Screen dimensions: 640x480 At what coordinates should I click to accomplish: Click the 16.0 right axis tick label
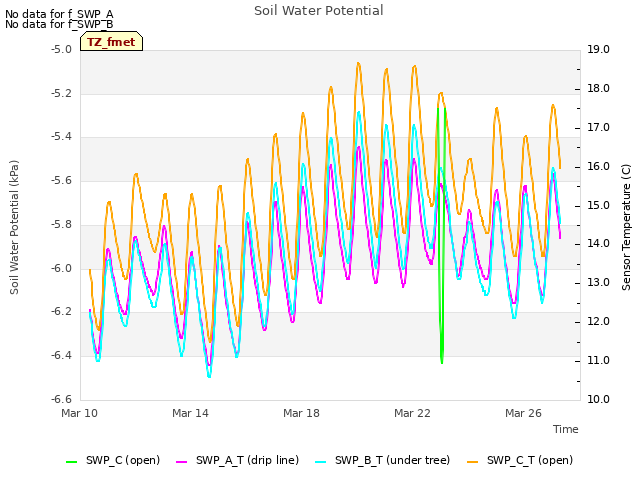coord(598,166)
